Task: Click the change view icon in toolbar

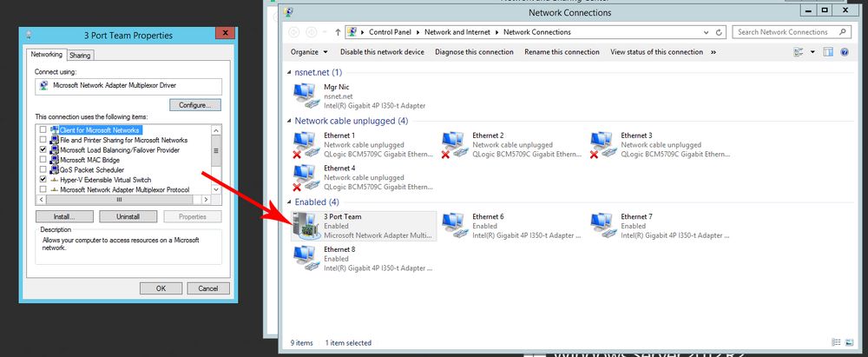Action: point(799,52)
